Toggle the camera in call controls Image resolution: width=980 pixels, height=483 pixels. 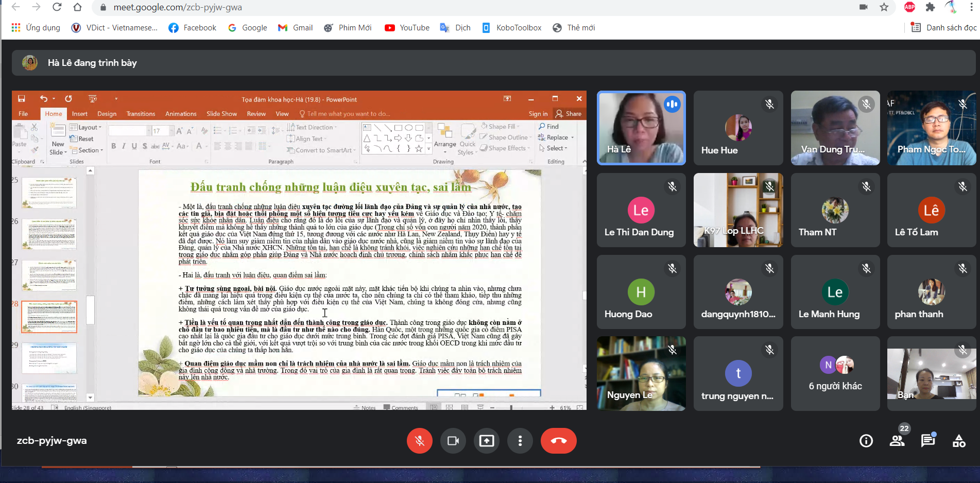[453, 441]
